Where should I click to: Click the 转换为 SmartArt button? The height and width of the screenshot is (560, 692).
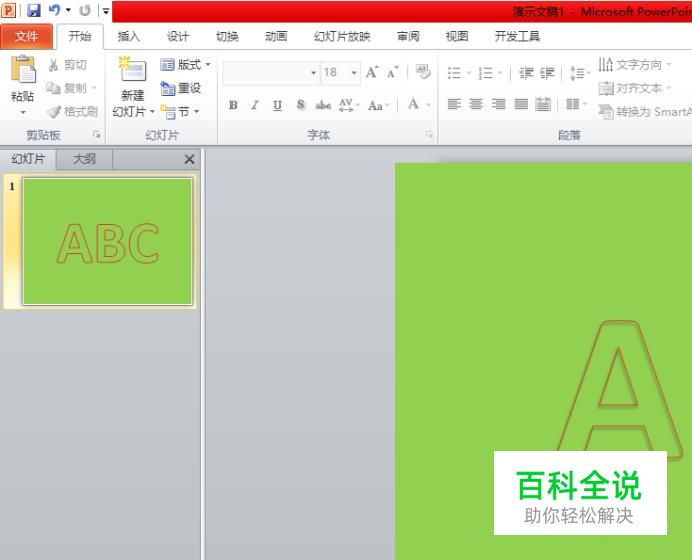point(644,112)
